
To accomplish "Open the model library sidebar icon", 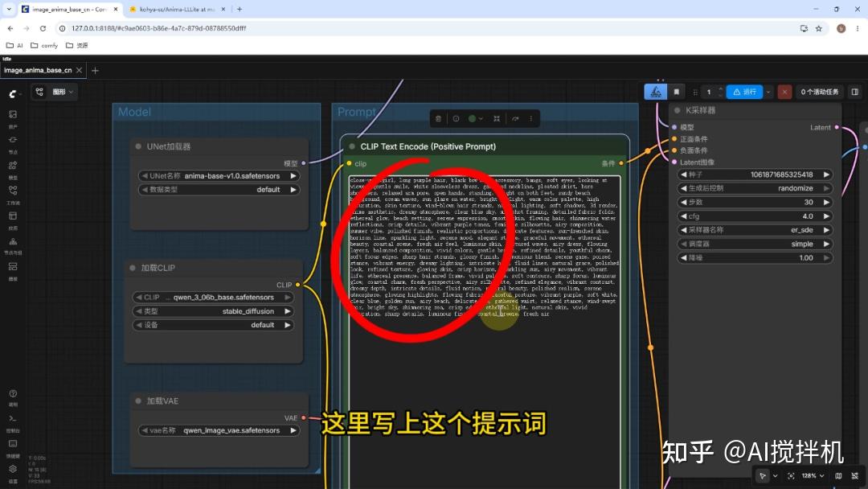I will [13, 165].
